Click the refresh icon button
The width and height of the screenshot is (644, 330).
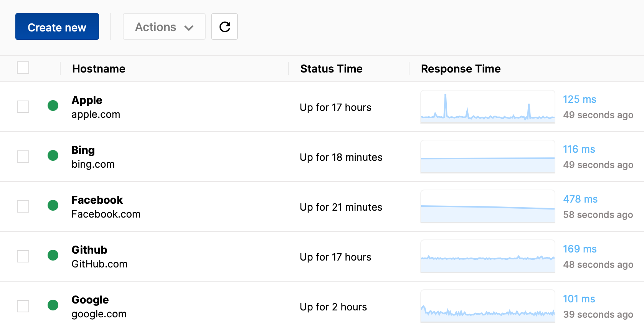(x=225, y=26)
